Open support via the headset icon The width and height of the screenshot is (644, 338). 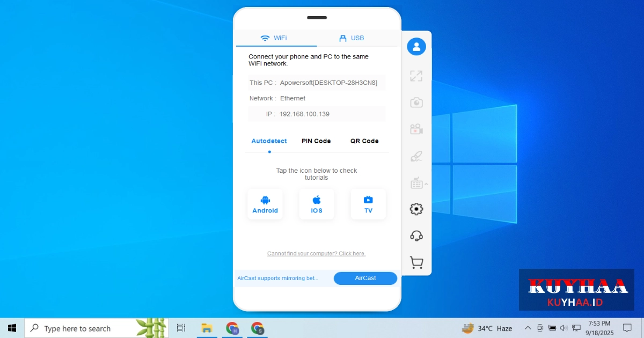coord(416,236)
